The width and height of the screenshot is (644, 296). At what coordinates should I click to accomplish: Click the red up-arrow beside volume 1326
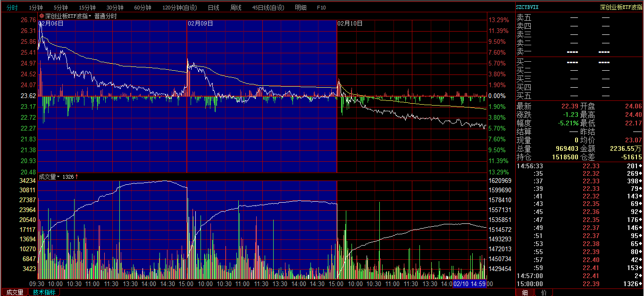pyautogui.click(x=76, y=177)
